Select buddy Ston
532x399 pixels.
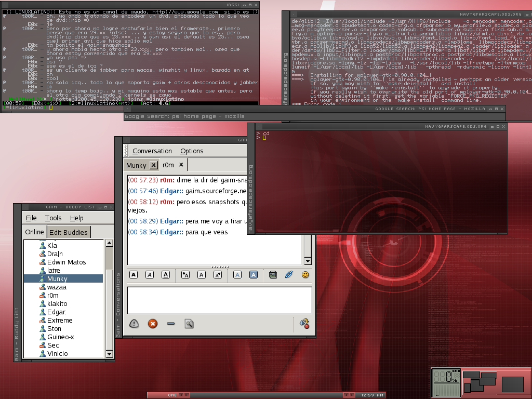point(63,328)
